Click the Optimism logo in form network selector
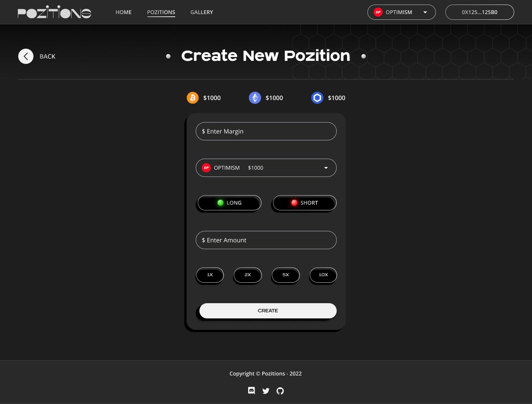This screenshot has height=404, width=532. (x=206, y=168)
